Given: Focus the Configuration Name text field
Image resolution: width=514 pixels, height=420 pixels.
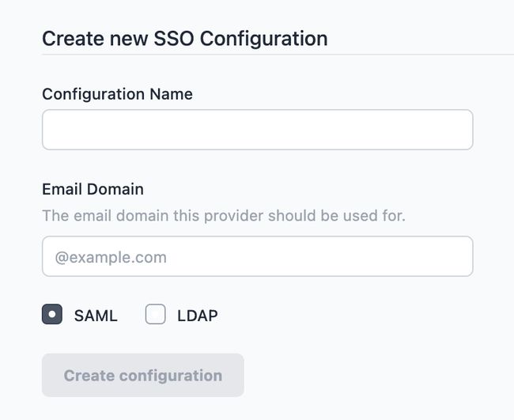Looking at the screenshot, I should [x=257, y=130].
